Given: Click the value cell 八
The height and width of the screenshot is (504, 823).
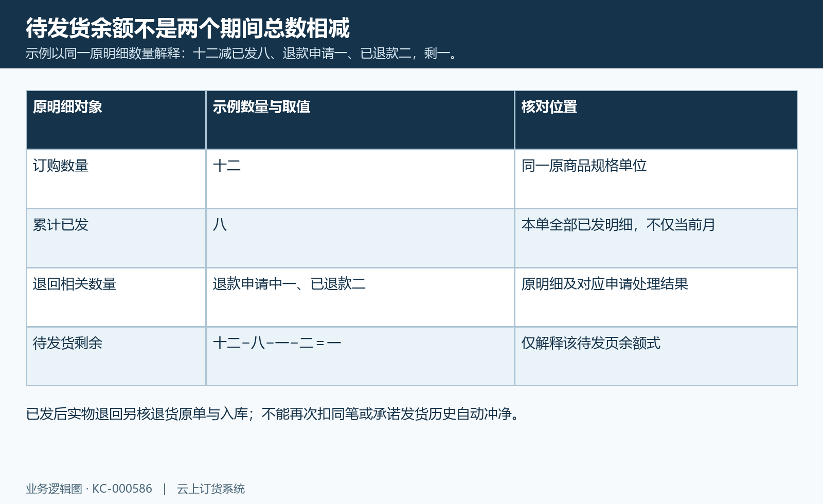Looking at the screenshot, I should [360, 238].
